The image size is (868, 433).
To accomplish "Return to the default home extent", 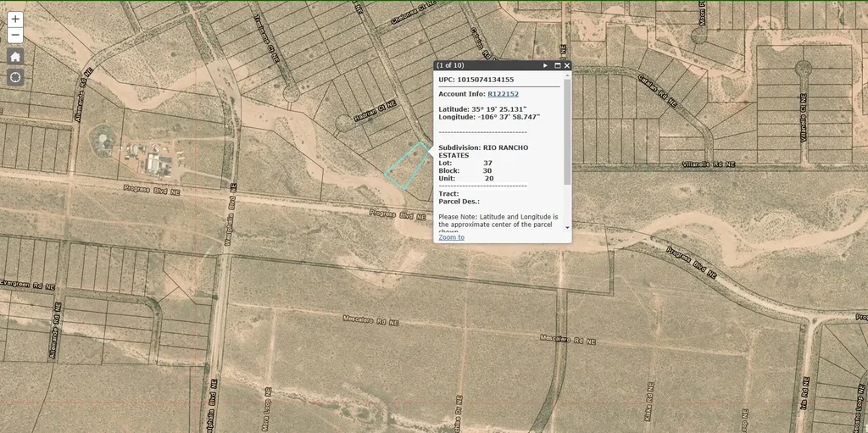I will pos(15,57).
